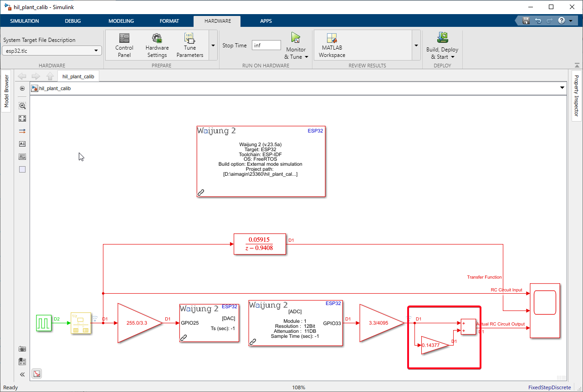583x392 pixels.
Task: Toggle sample time legend icon at canvas corner
Action: point(37,374)
